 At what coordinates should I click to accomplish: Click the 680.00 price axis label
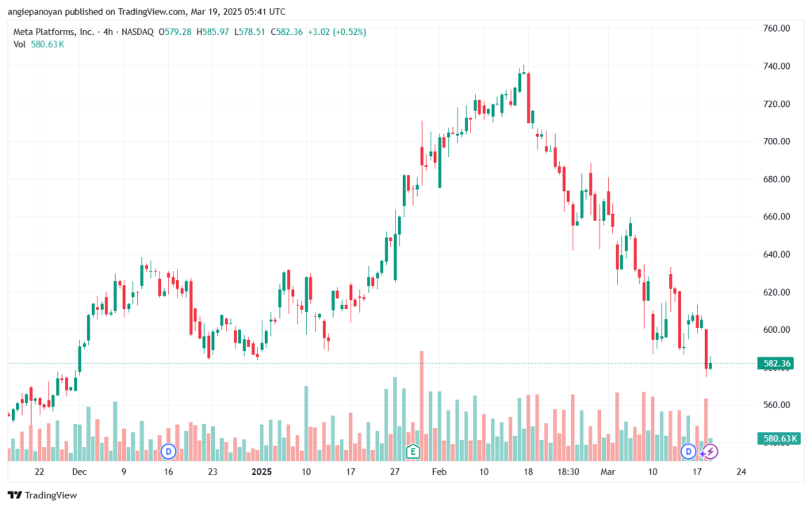click(x=776, y=179)
